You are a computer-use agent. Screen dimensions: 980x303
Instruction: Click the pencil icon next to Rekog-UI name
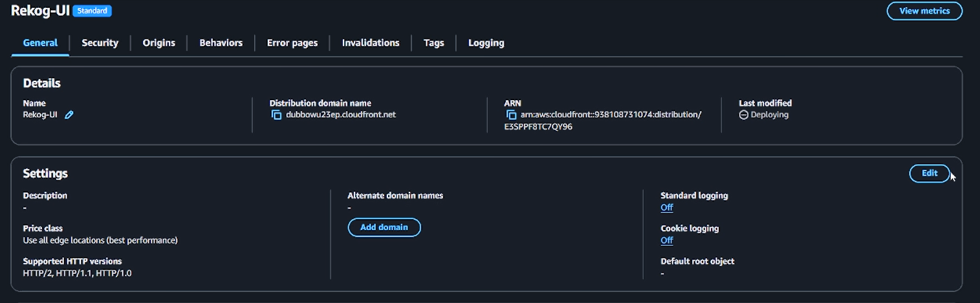point(69,115)
